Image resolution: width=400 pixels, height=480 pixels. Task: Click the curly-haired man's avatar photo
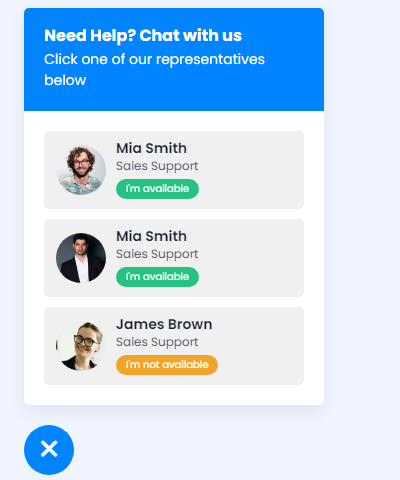81,170
